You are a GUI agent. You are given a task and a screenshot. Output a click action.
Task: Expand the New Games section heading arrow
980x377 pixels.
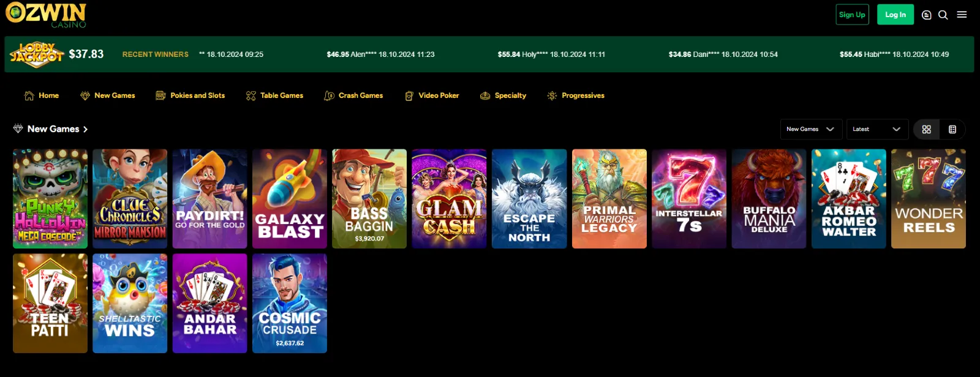point(85,129)
